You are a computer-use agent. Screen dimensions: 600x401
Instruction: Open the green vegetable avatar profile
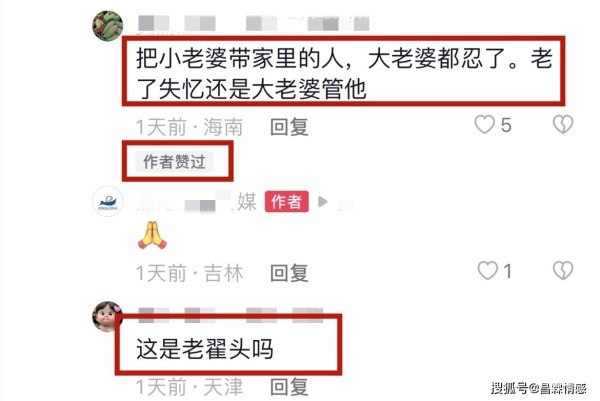tap(108, 26)
